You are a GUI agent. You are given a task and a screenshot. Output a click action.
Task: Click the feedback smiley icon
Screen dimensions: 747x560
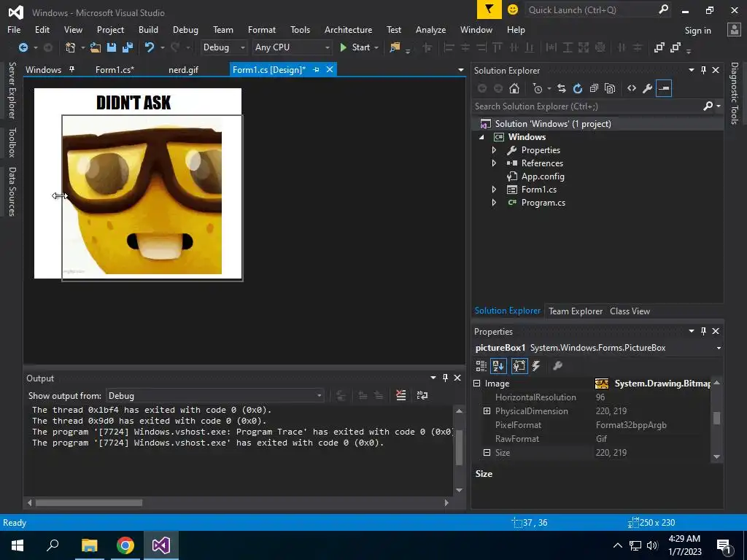pos(513,10)
